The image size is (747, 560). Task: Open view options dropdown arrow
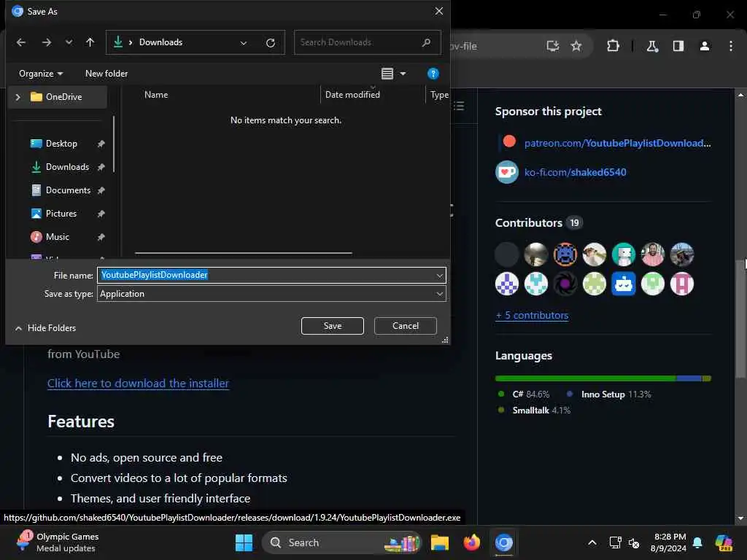point(403,74)
